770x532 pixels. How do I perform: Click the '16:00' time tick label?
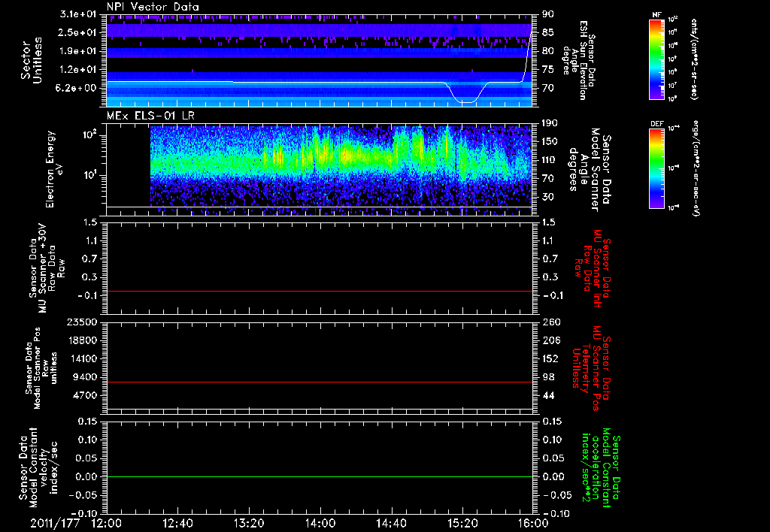pos(535,523)
